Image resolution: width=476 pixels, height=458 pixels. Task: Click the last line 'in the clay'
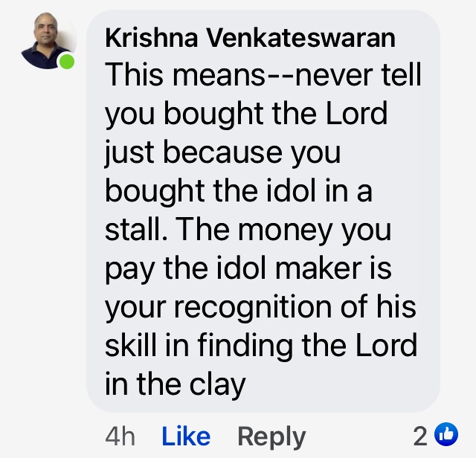coord(176,384)
